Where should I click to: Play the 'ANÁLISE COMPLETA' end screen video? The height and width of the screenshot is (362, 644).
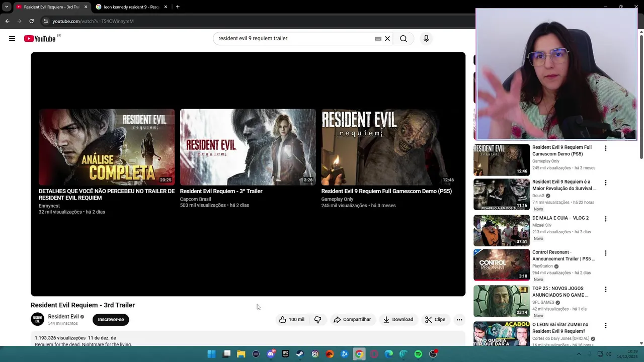107,147
